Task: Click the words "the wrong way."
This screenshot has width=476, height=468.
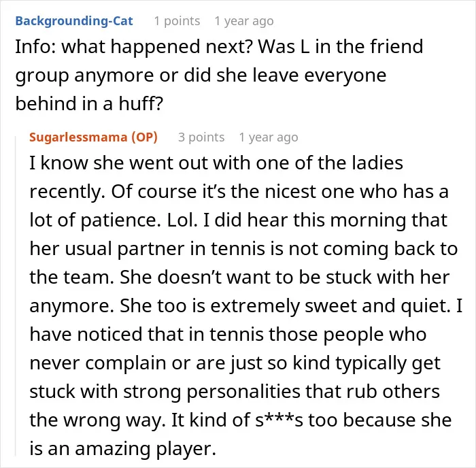Action: click(x=97, y=420)
